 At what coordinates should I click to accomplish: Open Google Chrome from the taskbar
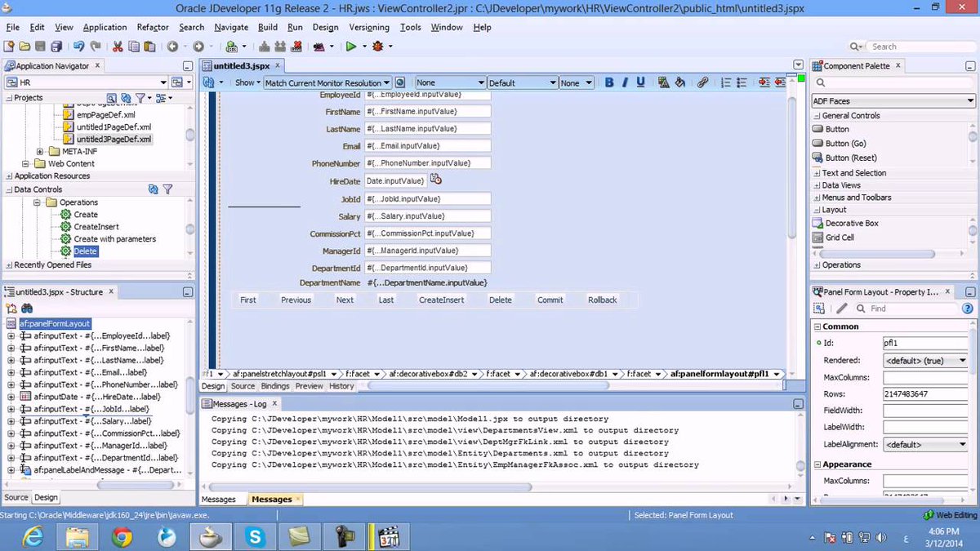122,536
